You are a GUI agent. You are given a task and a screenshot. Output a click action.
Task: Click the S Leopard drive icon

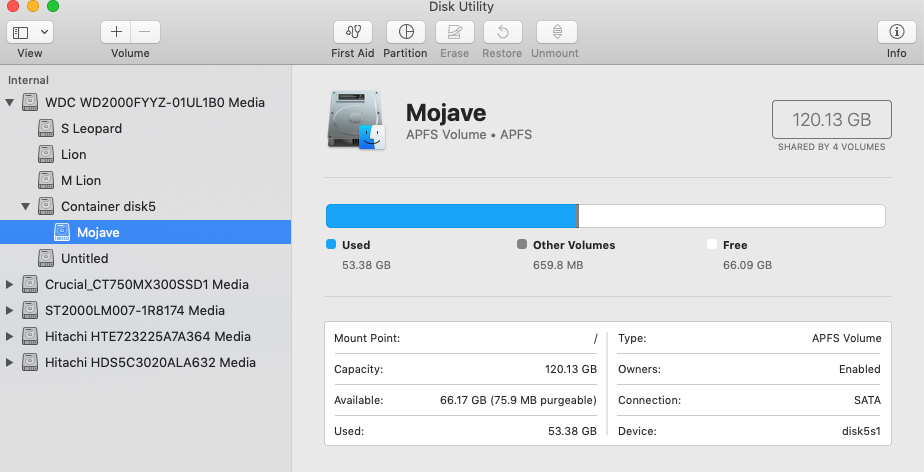click(46, 128)
